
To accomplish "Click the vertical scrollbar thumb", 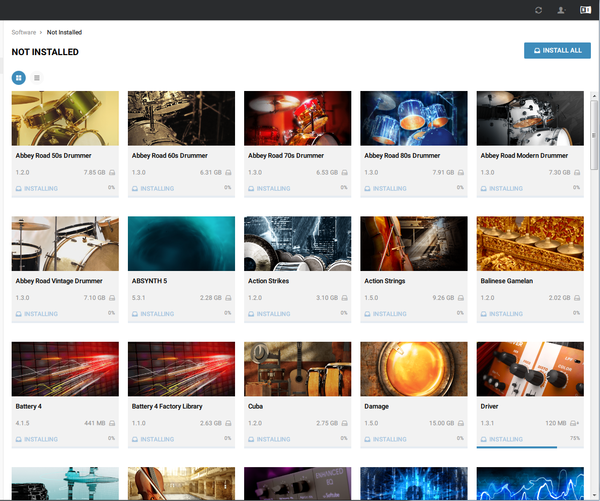I will click(x=594, y=135).
